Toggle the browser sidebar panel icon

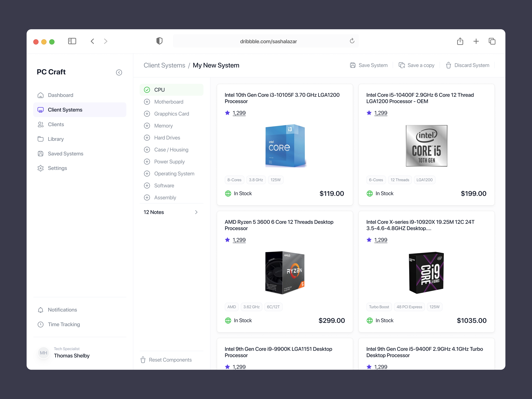point(72,41)
